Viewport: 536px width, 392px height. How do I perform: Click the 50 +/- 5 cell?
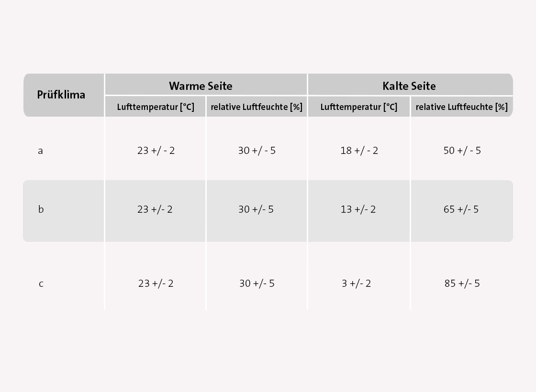[x=462, y=151]
